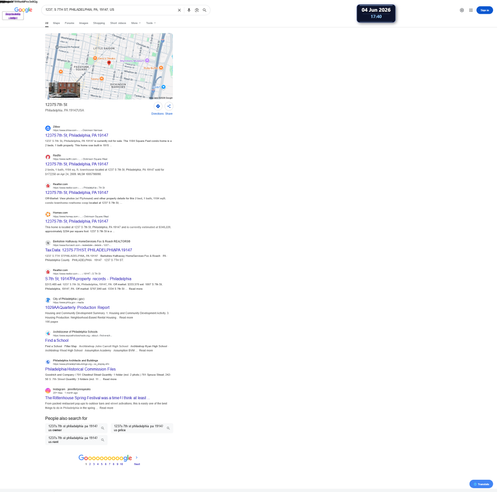Click next-page arrow beside Goooogle logo
The image size is (500, 492).
click(x=137, y=459)
